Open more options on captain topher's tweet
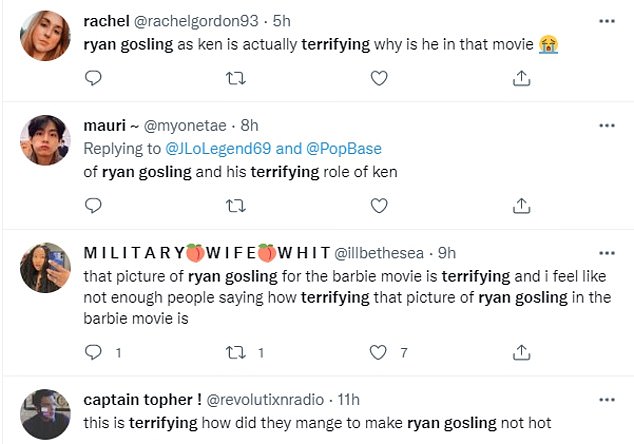Image resolution: width=634 pixels, height=444 pixels. (606, 399)
